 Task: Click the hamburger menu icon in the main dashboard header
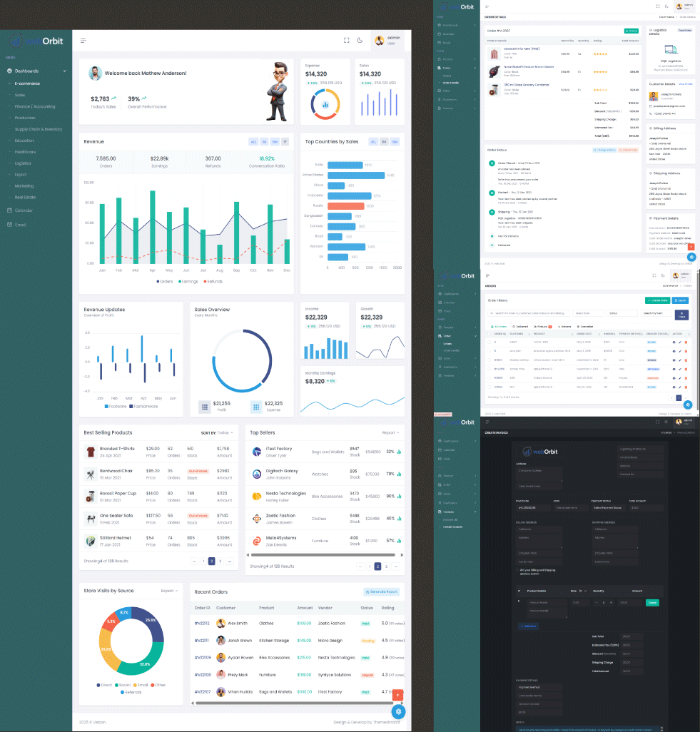[x=83, y=41]
